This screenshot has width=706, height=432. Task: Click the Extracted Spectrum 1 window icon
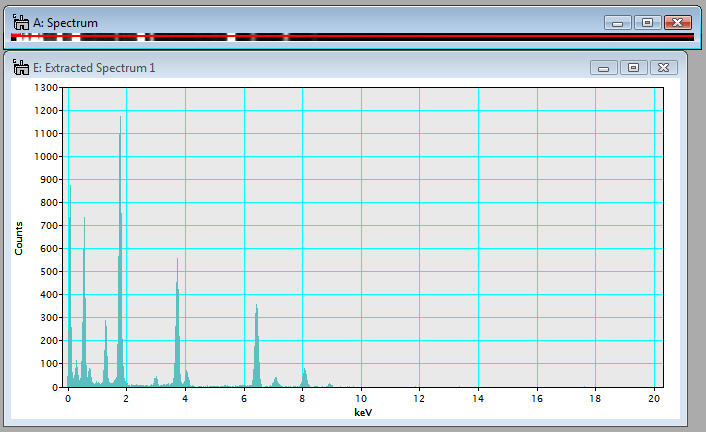21,67
